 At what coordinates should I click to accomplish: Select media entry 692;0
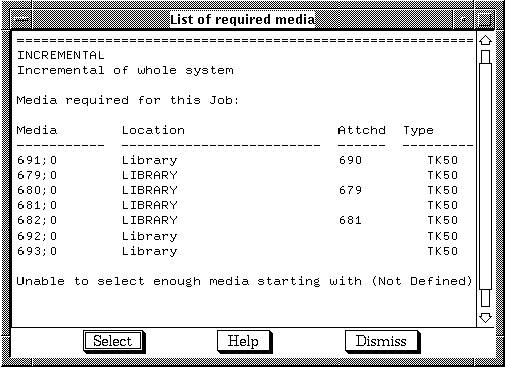click(x=37, y=236)
